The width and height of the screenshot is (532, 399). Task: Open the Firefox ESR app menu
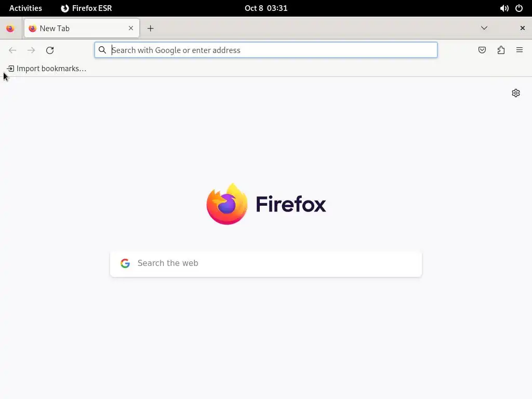point(86,8)
